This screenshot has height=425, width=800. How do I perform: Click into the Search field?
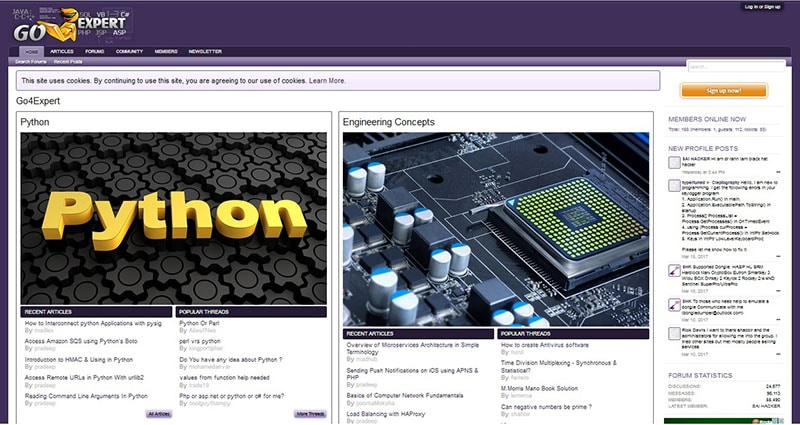pos(736,66)
